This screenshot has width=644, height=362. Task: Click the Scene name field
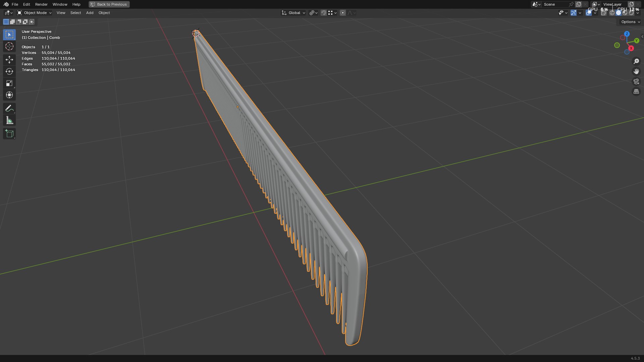[554, 4]
